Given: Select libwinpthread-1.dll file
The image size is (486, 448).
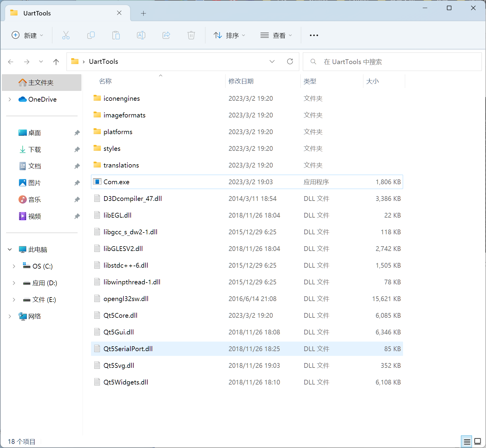Looking at the screenshot, I should 247,282.
